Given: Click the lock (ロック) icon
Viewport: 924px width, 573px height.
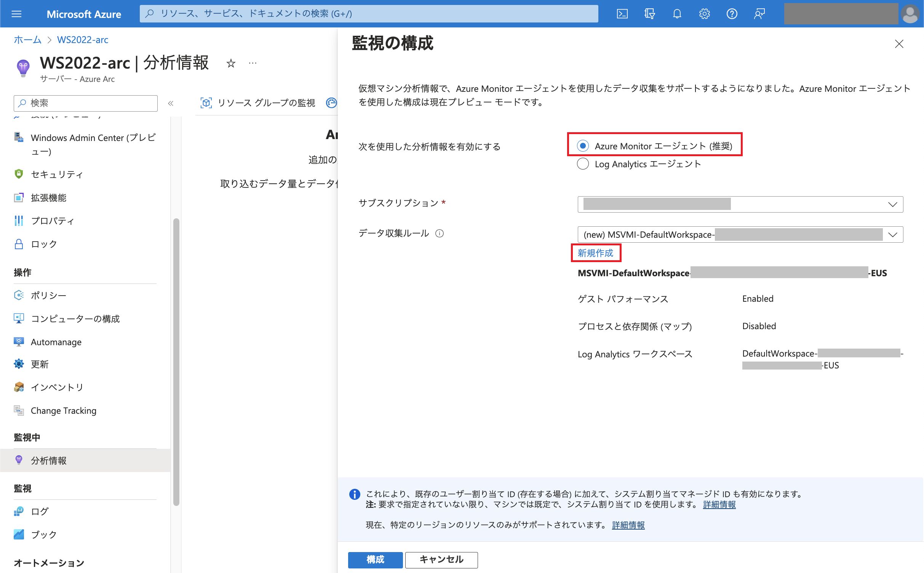Looking at the screenshot, I should (19, 244).
